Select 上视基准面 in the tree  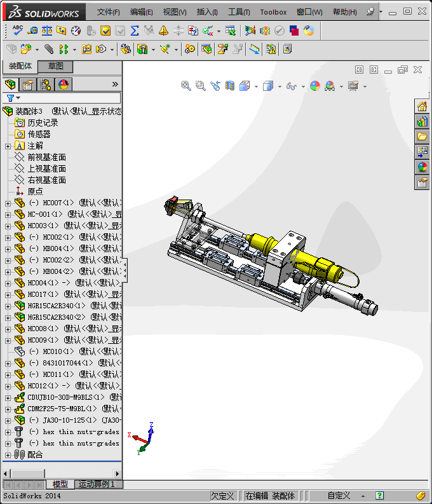[x=46, y=168]
